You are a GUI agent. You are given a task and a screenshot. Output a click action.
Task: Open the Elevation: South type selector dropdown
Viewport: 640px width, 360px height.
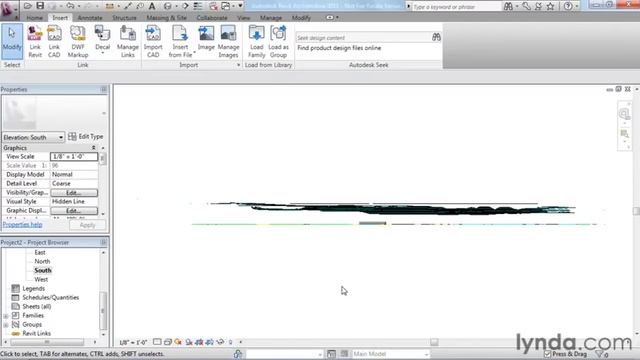61,137
